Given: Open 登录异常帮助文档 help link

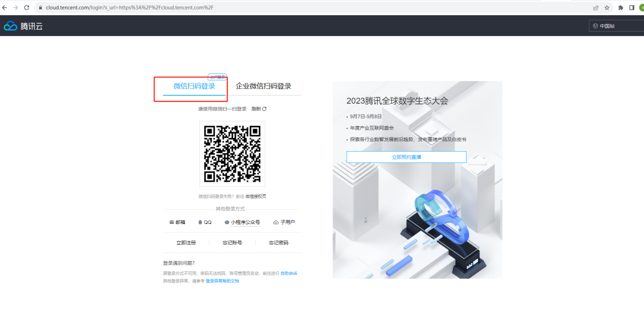Looking at the screenshot, I should coord(222,281).
